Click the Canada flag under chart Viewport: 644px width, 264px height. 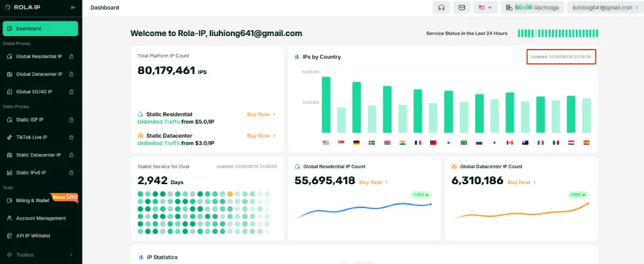click(509, 143)
